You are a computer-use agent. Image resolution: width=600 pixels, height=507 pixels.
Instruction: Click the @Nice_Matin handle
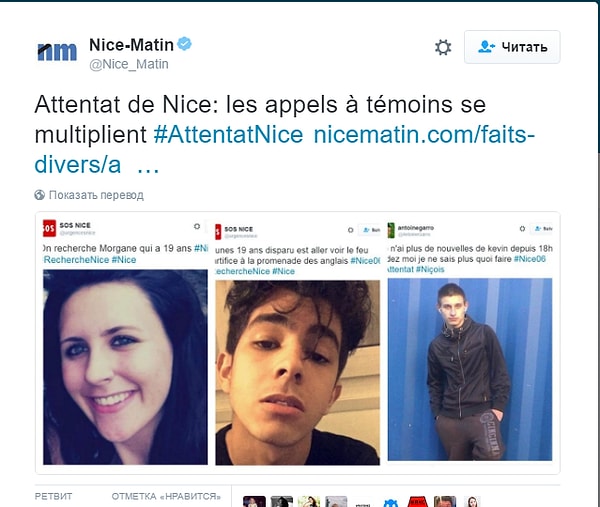click(x=129, y=64)
